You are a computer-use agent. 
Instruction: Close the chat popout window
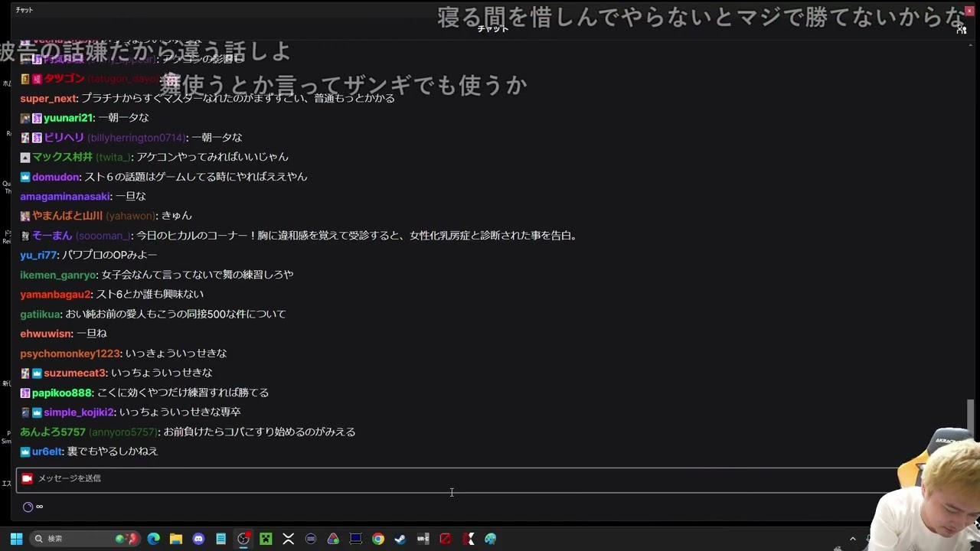969,10
